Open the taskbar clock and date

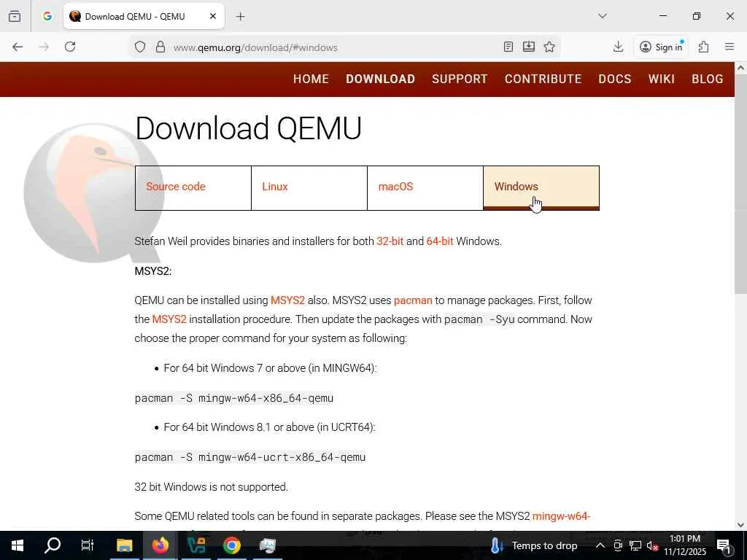tap(685, 545)
